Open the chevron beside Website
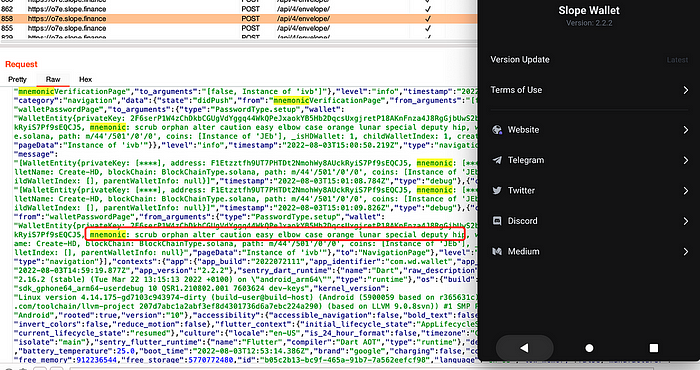700x370 pixels. coord(686,130)
